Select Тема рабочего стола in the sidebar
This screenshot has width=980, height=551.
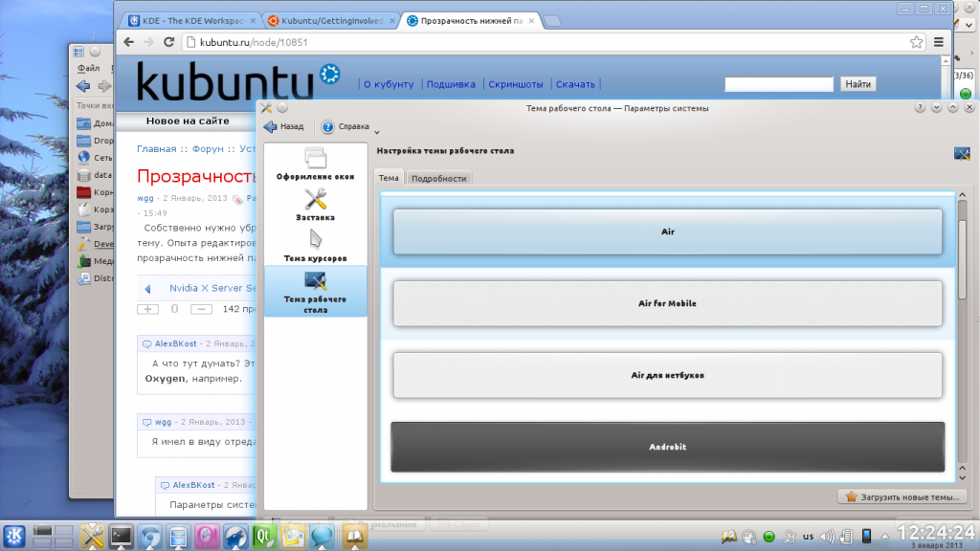point(315,291)
